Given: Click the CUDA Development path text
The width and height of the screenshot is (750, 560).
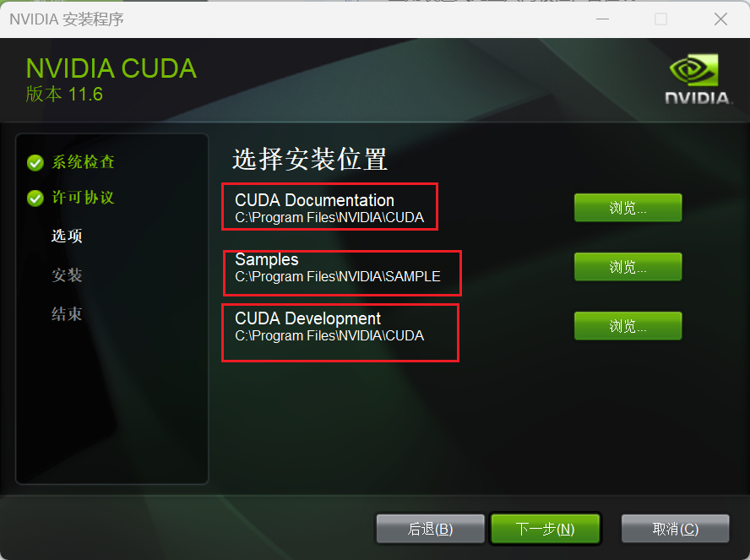Looking at the screenshot, I should (329, 335).
